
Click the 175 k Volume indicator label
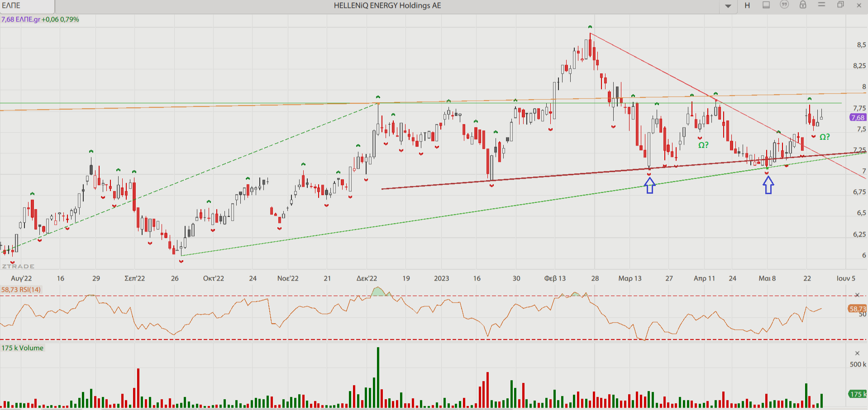[23, 348]
